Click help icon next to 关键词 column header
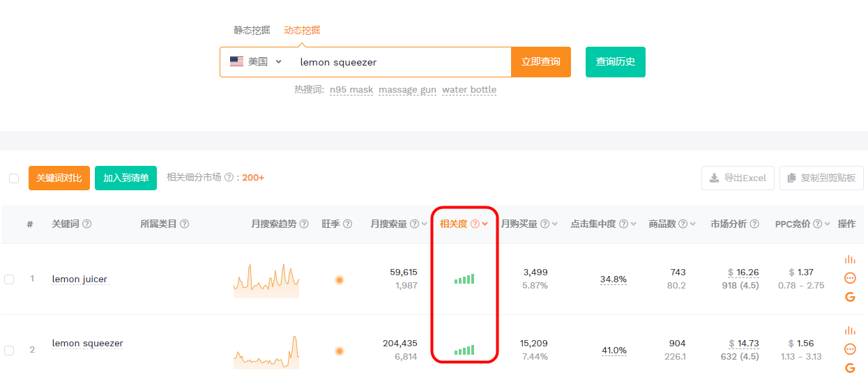This screenshot has height=384, width=868. tap(86, 224)
